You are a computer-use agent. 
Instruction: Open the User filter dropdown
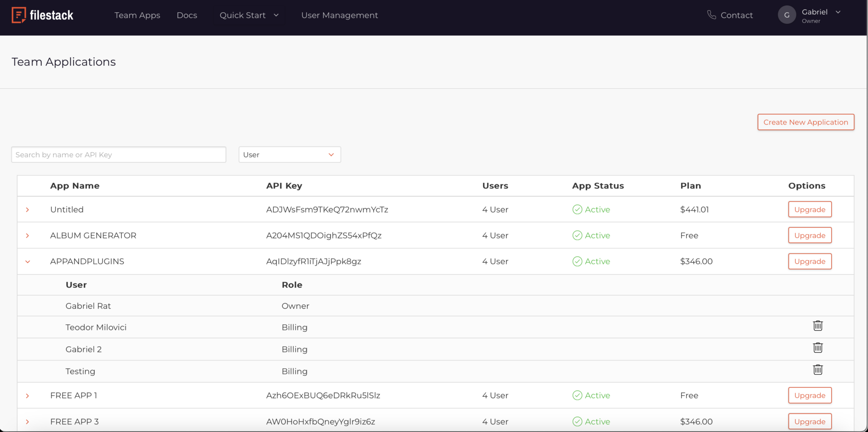tap(289, 155)
